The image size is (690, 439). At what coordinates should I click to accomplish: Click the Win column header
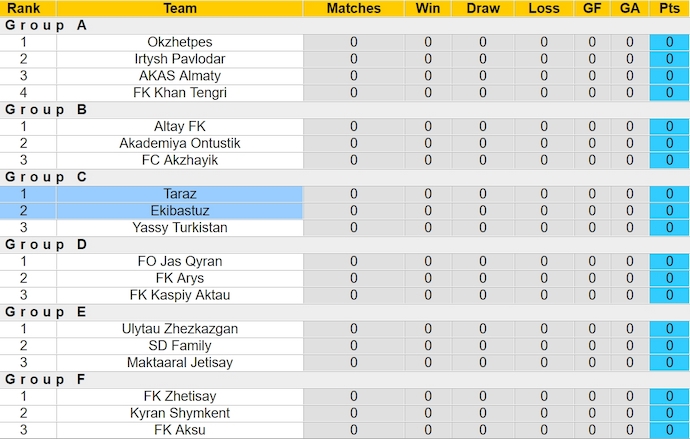pyautogui.click(x=428, y=8)
